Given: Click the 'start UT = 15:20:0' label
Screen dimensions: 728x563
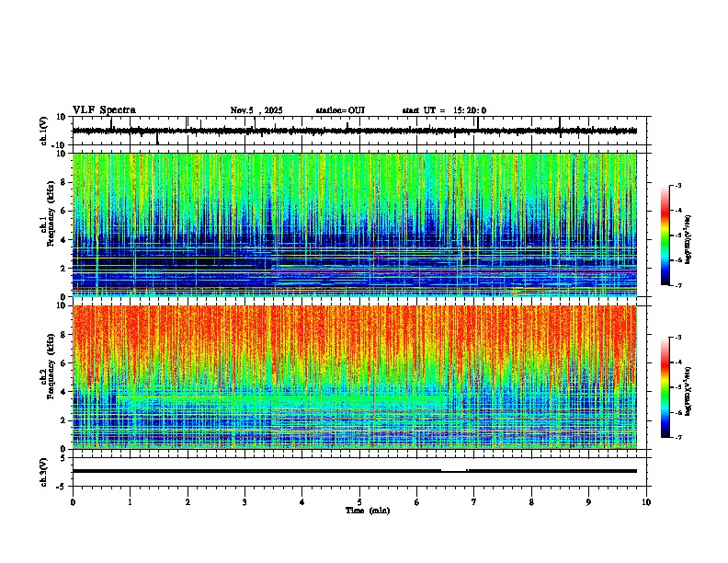Looking at the screenshot, I should pyautogui.click(x=444, y=110).
